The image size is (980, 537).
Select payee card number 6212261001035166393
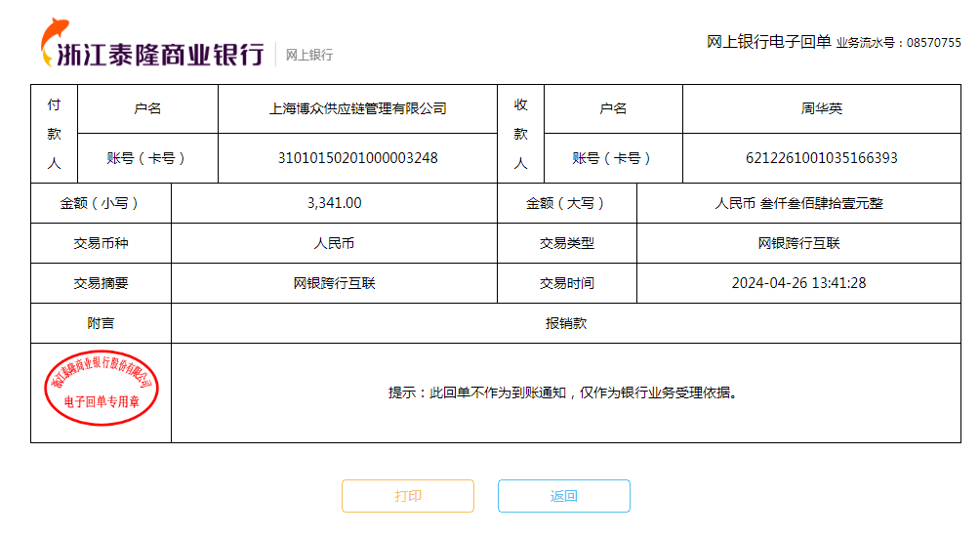pyautogui.click(x=821, y=158)
